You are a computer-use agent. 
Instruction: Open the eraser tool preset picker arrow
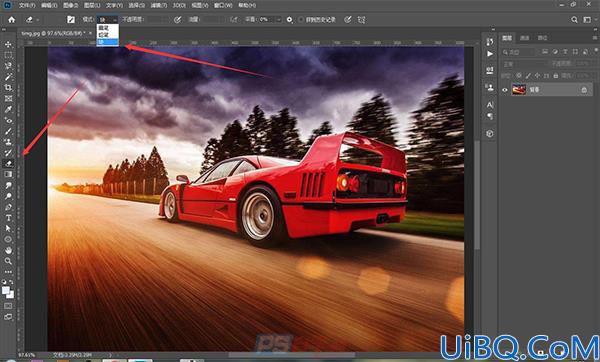[x=38, y=20]
